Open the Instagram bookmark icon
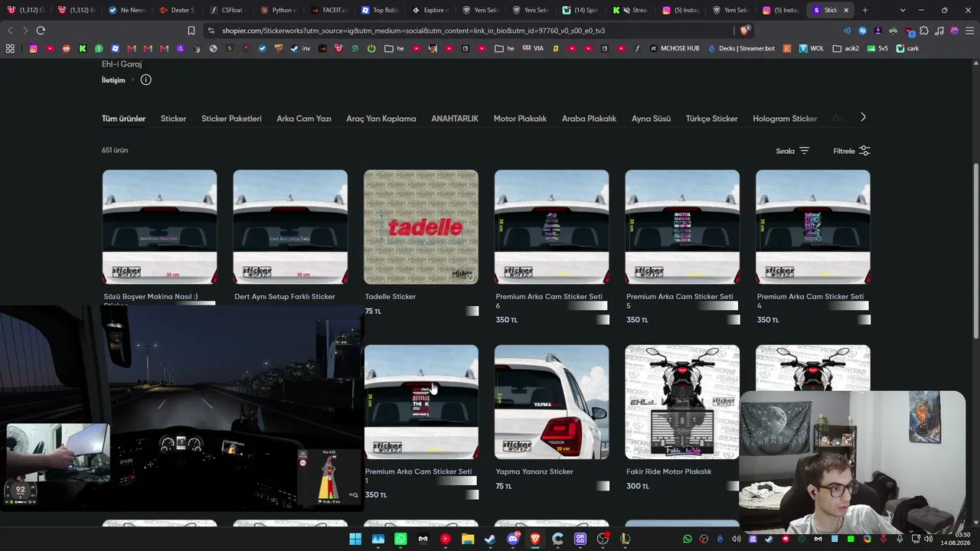The height and width of the screenshot is (551, 980). click(34, 48)
